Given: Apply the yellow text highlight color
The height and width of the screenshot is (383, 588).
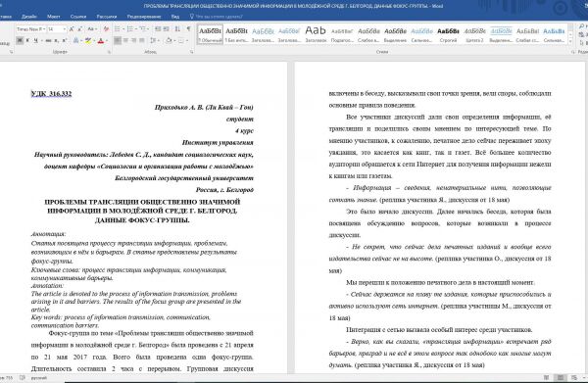Looking at the screenshot, I should pos(88,40).
